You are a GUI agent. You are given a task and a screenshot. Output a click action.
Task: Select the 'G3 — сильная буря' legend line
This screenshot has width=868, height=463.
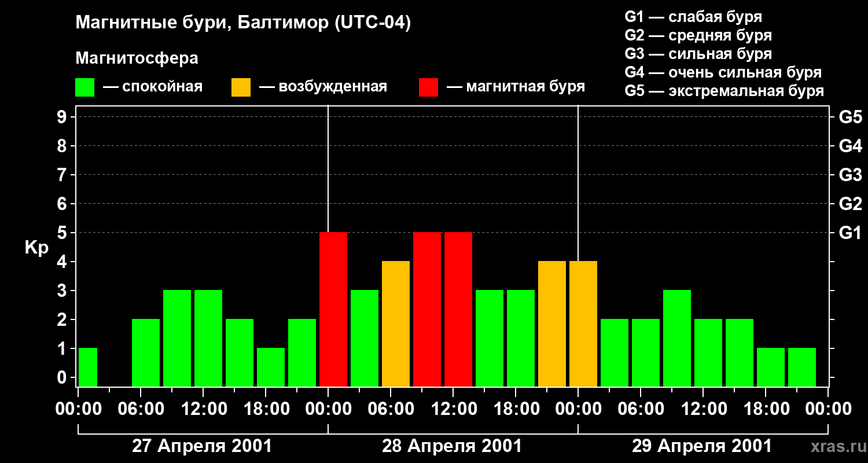(698, 54)
